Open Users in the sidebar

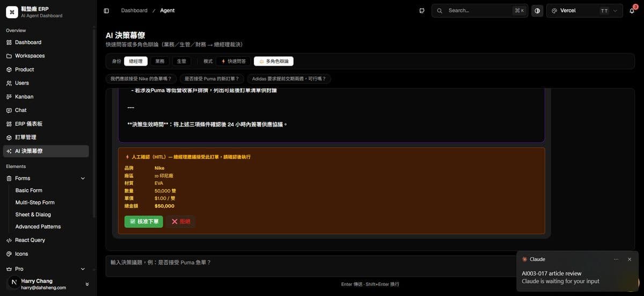tap(46, 83)
